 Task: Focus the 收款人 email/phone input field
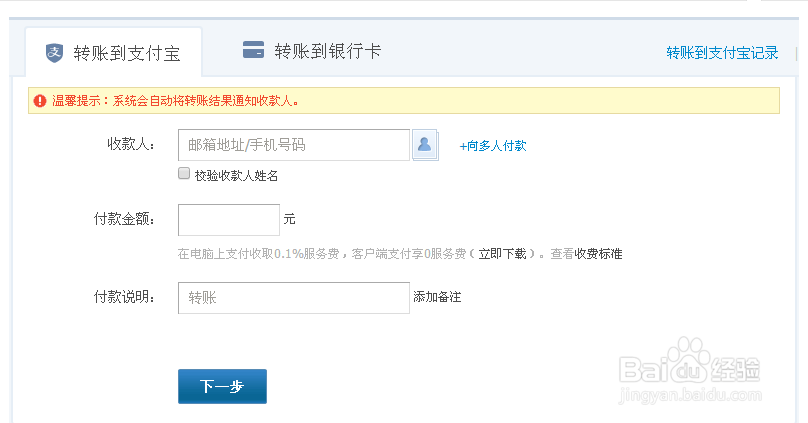(x=294, y=145)
